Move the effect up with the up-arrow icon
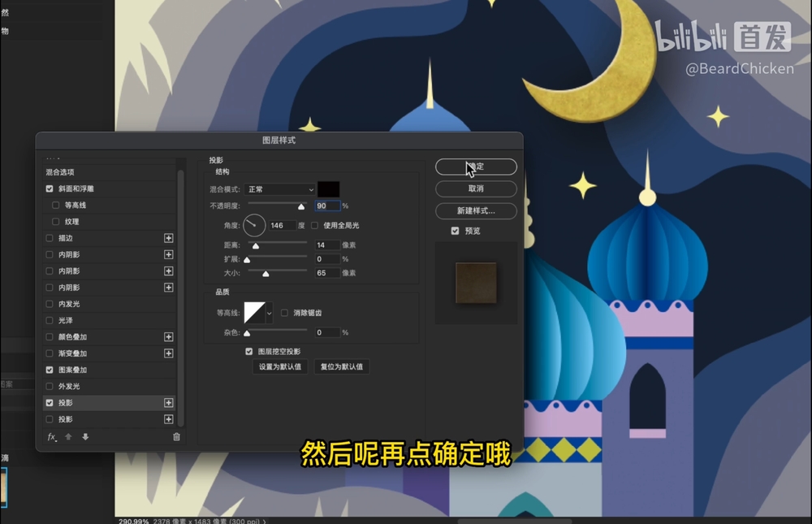Viewport: 812px width, 524px height. (68, 437)
